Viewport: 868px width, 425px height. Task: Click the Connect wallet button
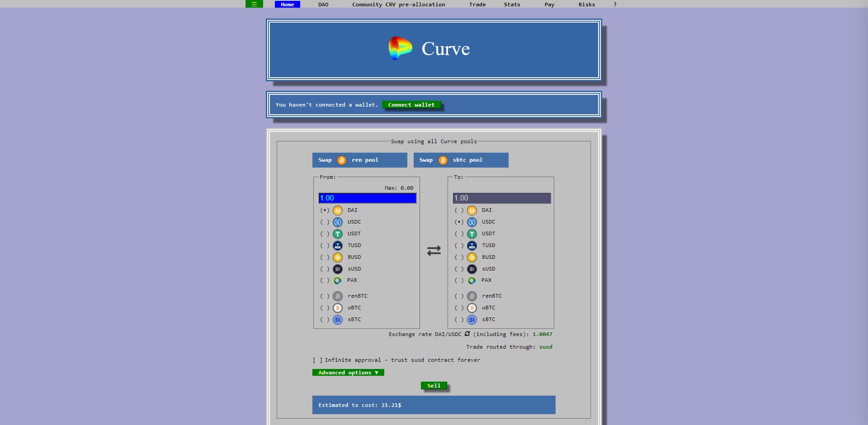(411, 105)
